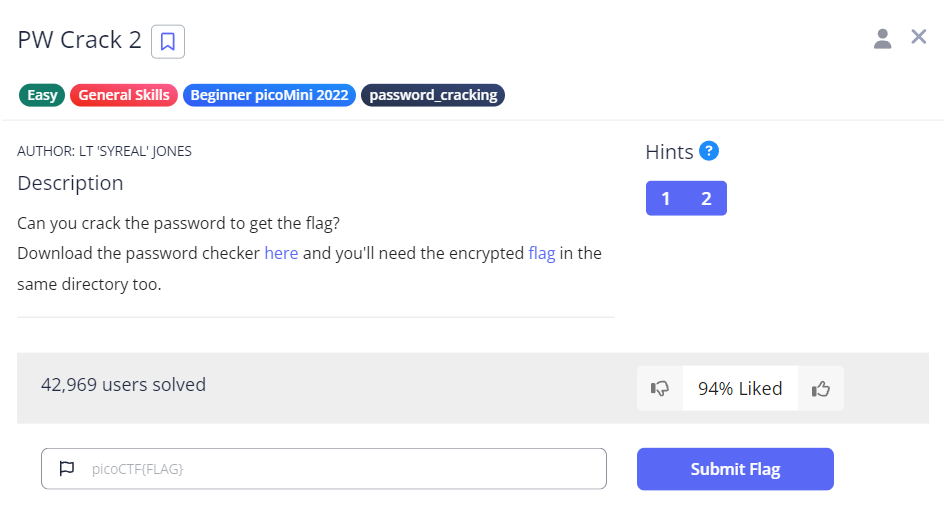Image resolution: width=946 pixels, height=524 pixels.
Task: Click the Hints help question icon
Action: 709,151
